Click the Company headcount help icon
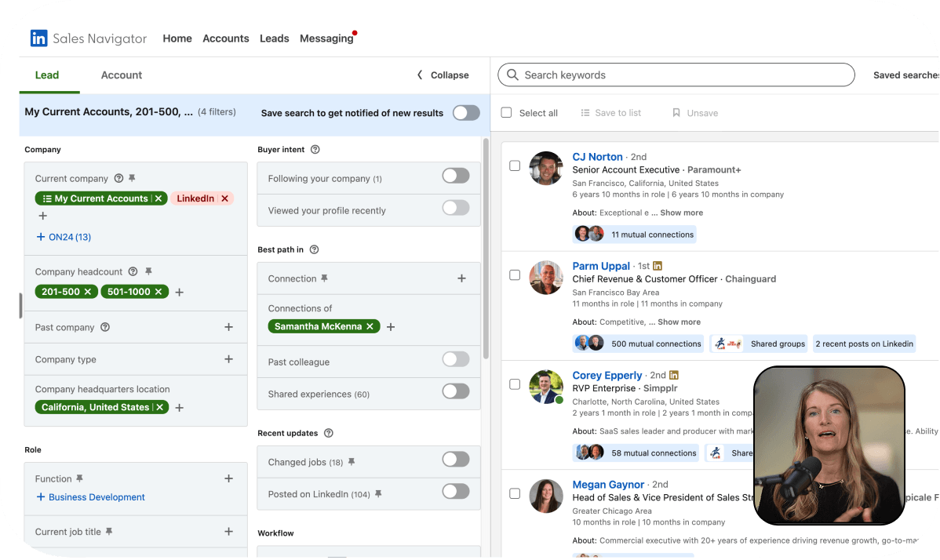940x560 pixels. [x=133, y=271]
